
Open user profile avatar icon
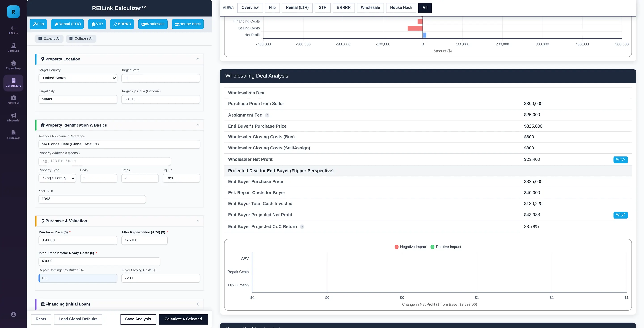tap(13, 315)
